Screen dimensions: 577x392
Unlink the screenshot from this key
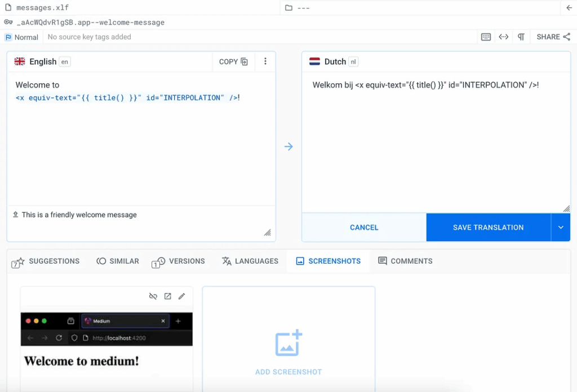[153, 296]
